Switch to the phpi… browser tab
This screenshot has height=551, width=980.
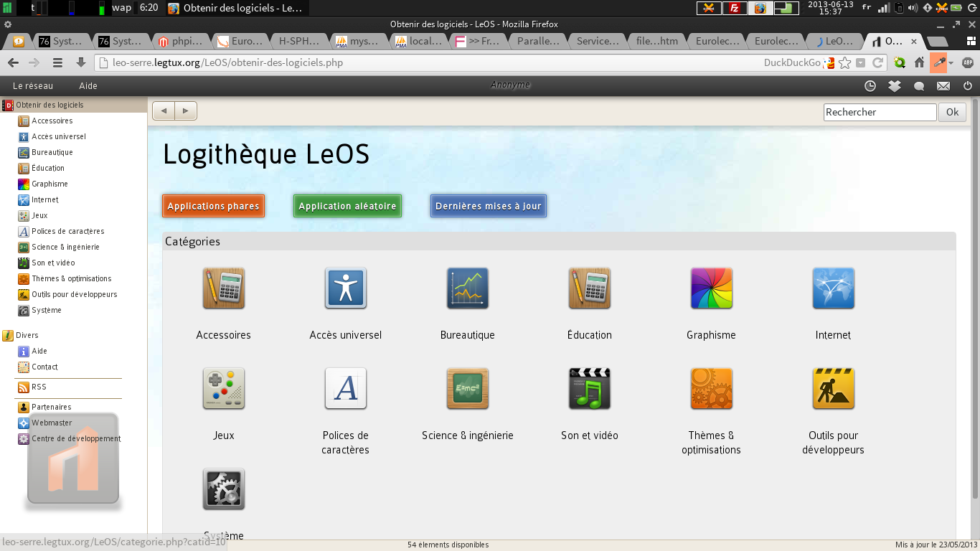click(184, 41)
